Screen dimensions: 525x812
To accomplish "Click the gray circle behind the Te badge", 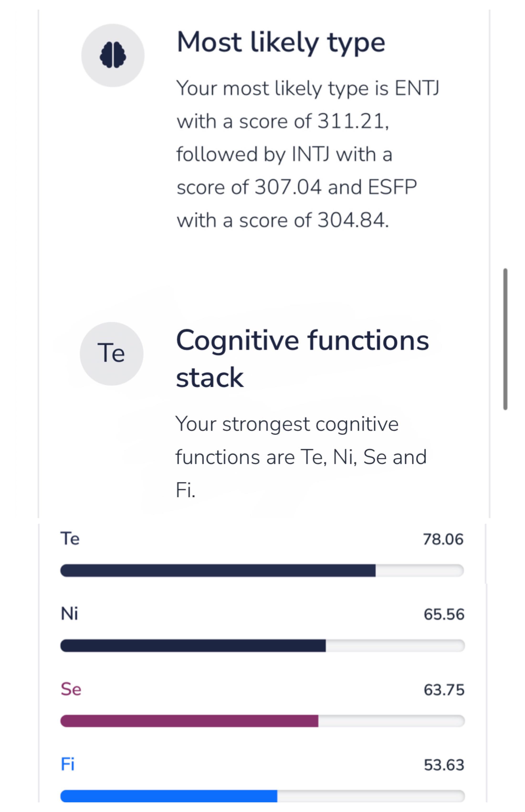I will pyautogui.click(x=112, y=353).
